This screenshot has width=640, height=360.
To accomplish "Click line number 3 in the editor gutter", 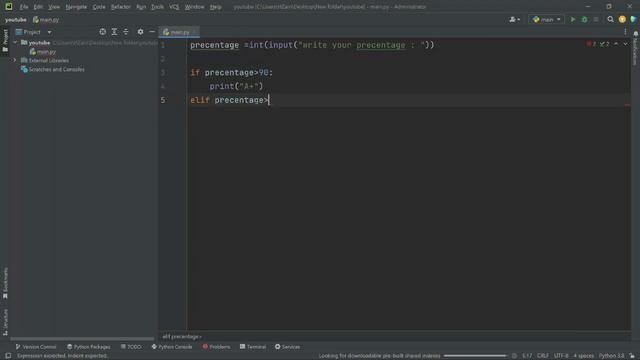I will click(x=163, y=73).
